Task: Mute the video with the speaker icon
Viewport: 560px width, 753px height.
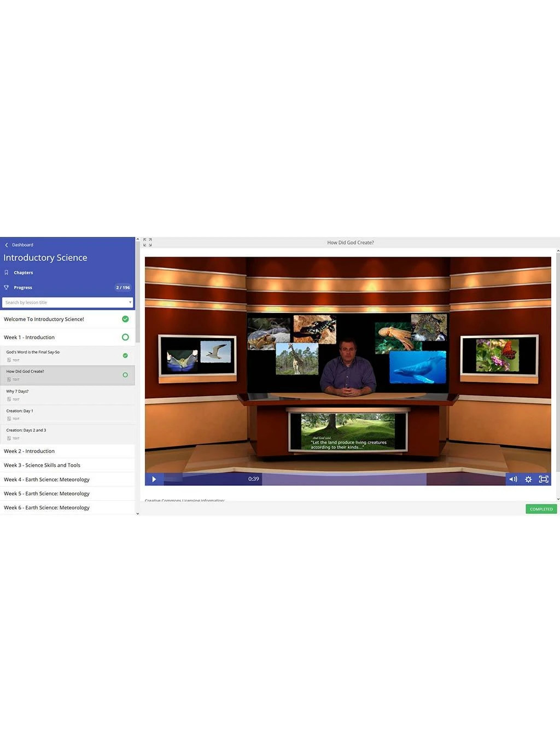Action: point(513,479)
